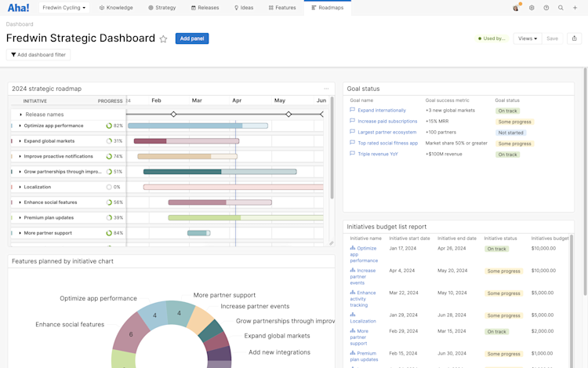Image resolution: width=588 pixels, height=368 pixels.
Task: Open the Expand internationally goal
Action: click(x=382, y=111)
